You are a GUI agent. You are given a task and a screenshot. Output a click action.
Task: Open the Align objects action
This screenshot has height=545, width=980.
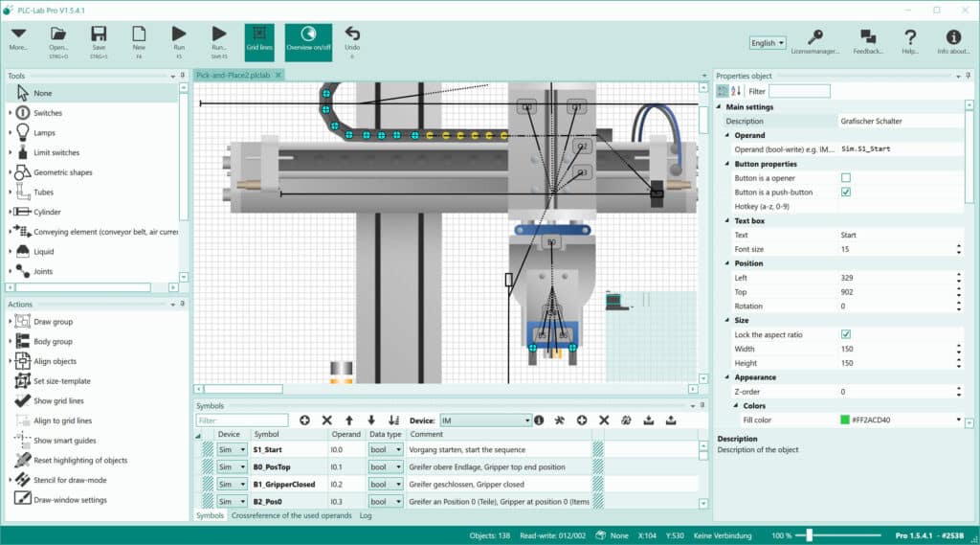[x=55, y=362]
